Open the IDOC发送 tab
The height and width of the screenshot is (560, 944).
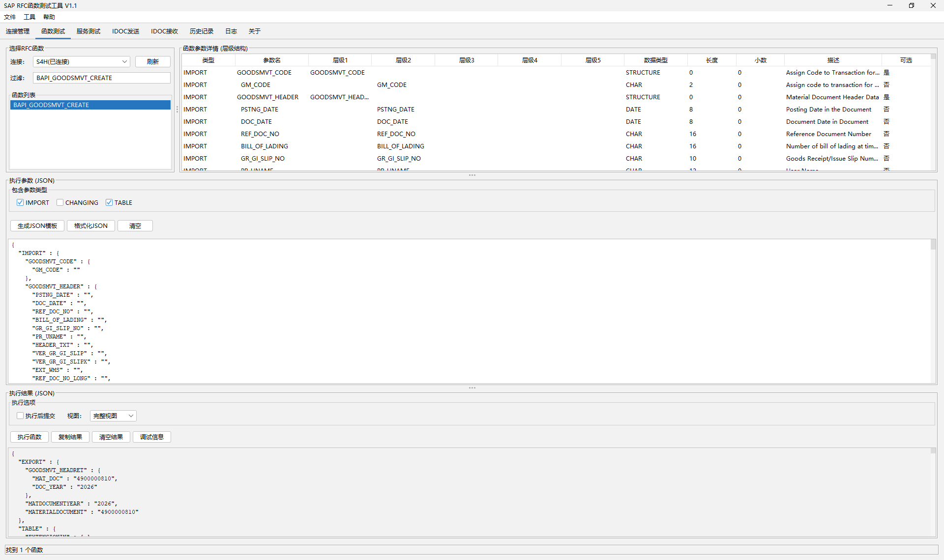[x=125, y=31]
